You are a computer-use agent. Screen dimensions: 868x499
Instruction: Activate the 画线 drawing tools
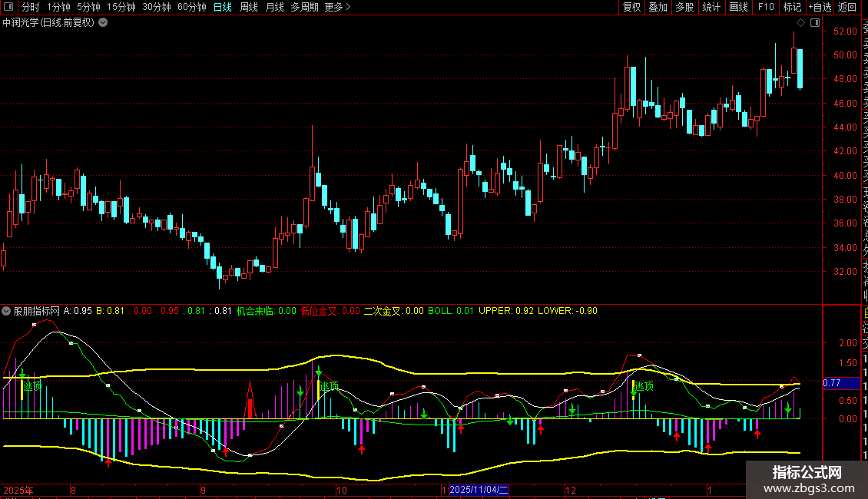pos(738,7)
